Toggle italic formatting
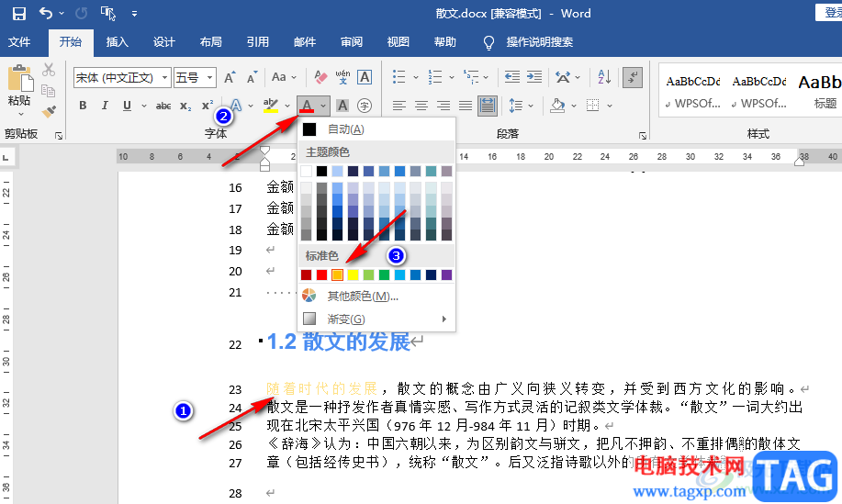The width and height of the screenshot is (842, 504). click(105, 106)
